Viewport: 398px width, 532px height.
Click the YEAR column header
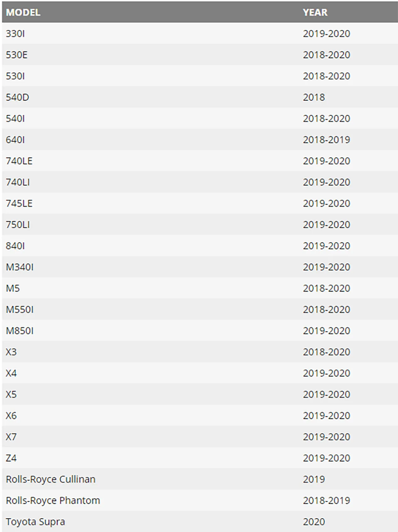tap(315, 12)
